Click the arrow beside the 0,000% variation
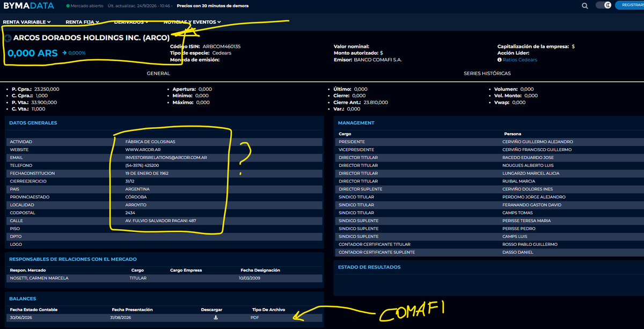Viewport: 644px width, 329px height. coord(64,53)
